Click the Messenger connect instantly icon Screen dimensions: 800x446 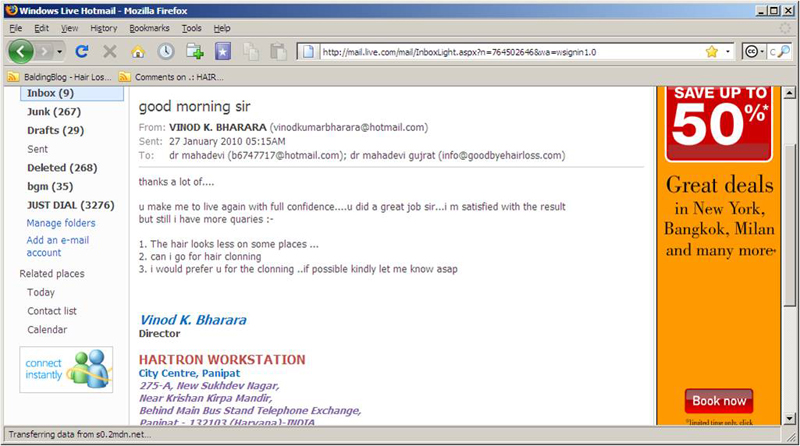coord(66,369)
